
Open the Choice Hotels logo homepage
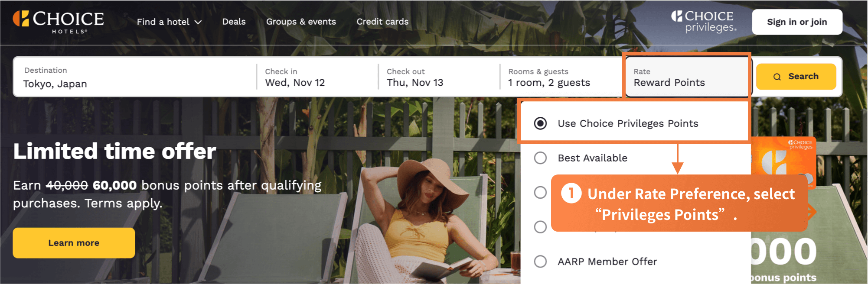pyautogui.click(x=58, y=22)
